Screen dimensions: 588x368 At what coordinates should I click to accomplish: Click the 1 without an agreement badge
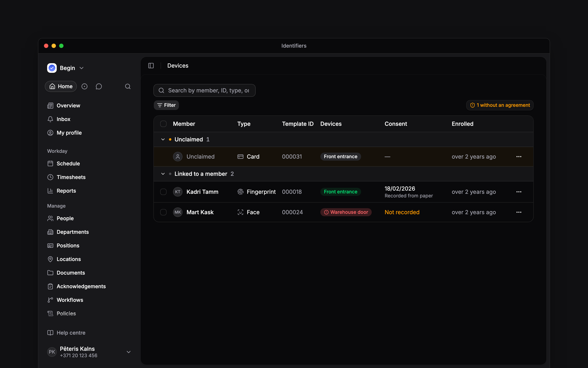pyautogui.click(x=500, y=105)
